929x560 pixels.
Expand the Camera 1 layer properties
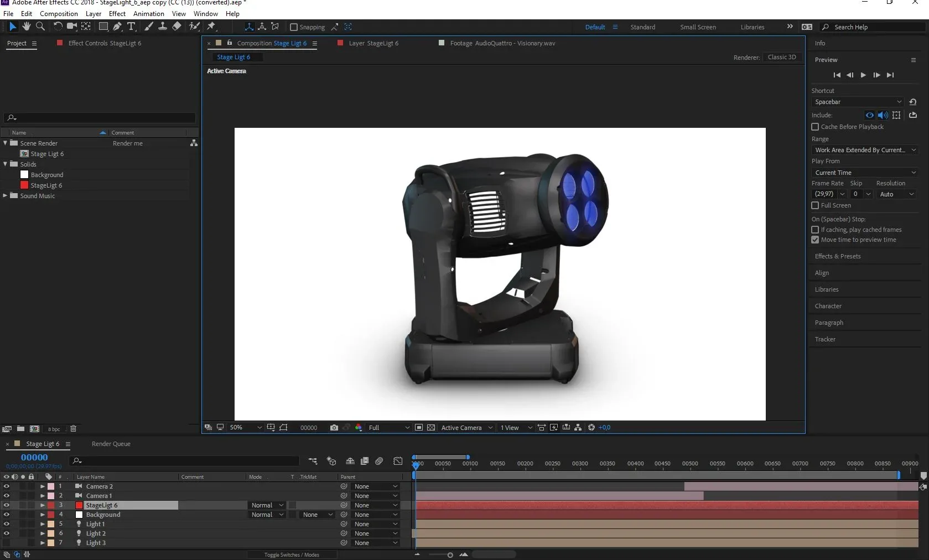(x=43, y=496)
